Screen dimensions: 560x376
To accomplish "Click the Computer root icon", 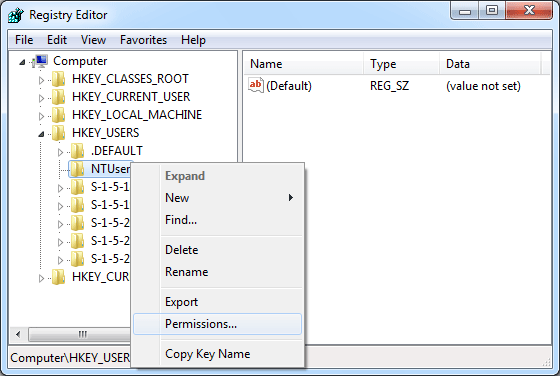I will click(40, 61).
